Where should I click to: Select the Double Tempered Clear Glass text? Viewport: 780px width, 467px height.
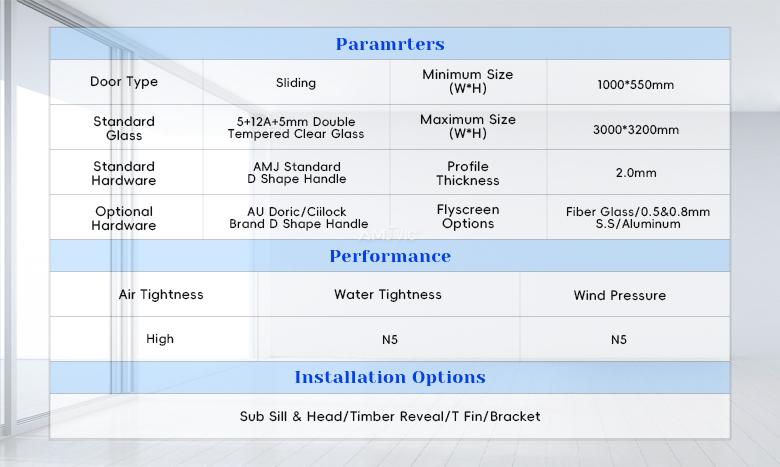(x=296, y=128)
